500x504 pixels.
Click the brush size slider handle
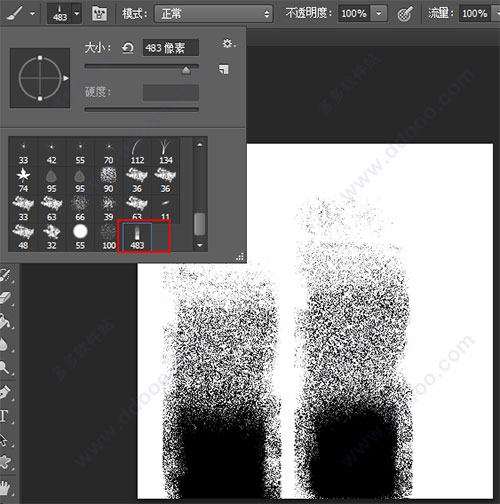point(186,70)
